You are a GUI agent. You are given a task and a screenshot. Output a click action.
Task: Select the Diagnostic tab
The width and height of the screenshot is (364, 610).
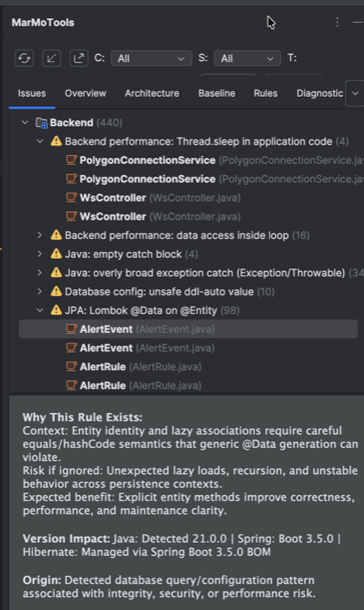pos(320,93)
